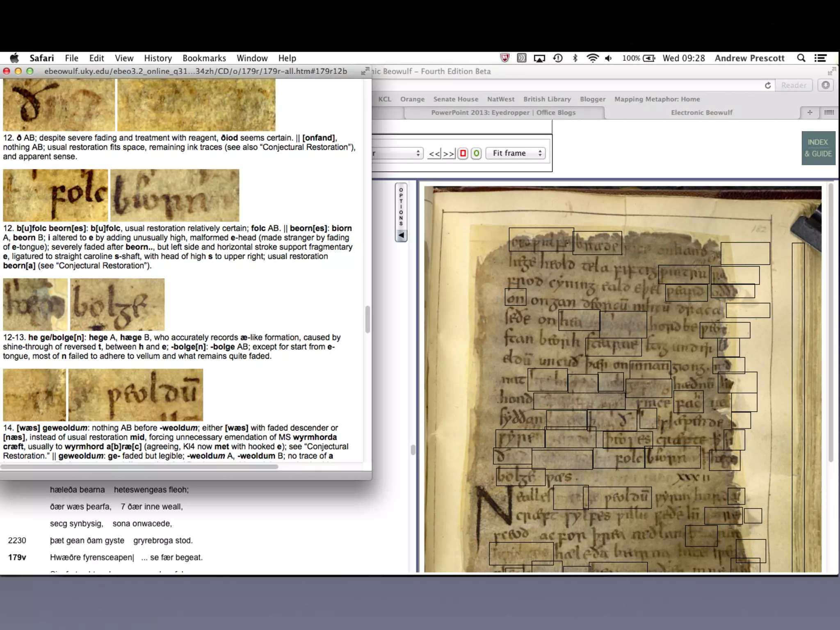Show all tabs overview icon
The height and width of the screenshot is (630, 840).
[829, 112]
